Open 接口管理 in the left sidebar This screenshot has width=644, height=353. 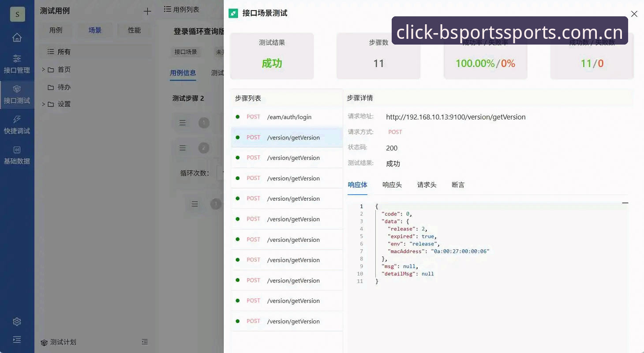17,64
